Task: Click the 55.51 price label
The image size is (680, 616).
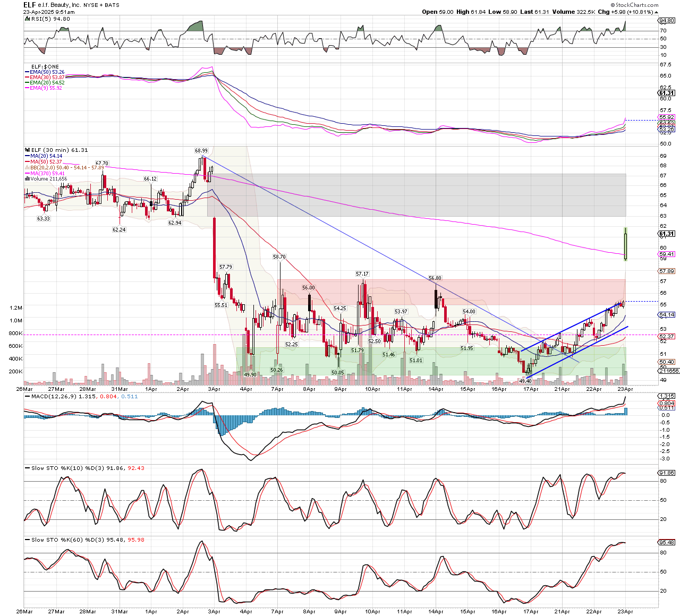Action: pyautogui.click(x=221, y=305)
